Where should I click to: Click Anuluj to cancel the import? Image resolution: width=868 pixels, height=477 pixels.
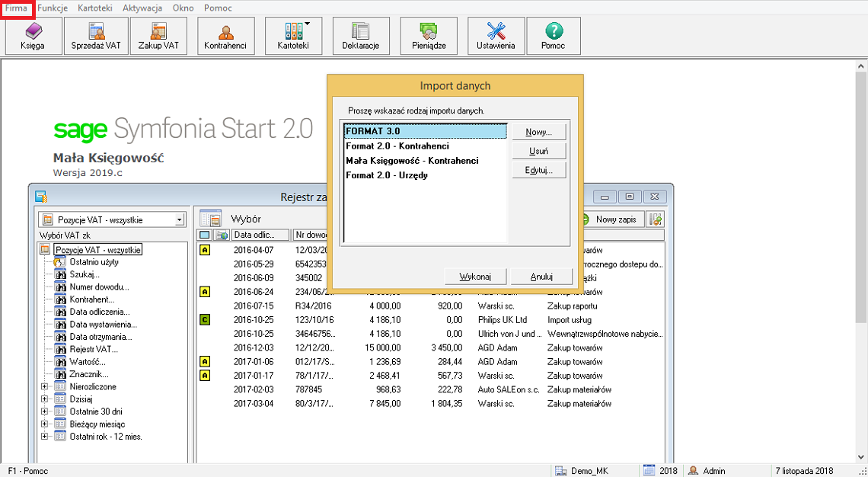tap(541, 276)
